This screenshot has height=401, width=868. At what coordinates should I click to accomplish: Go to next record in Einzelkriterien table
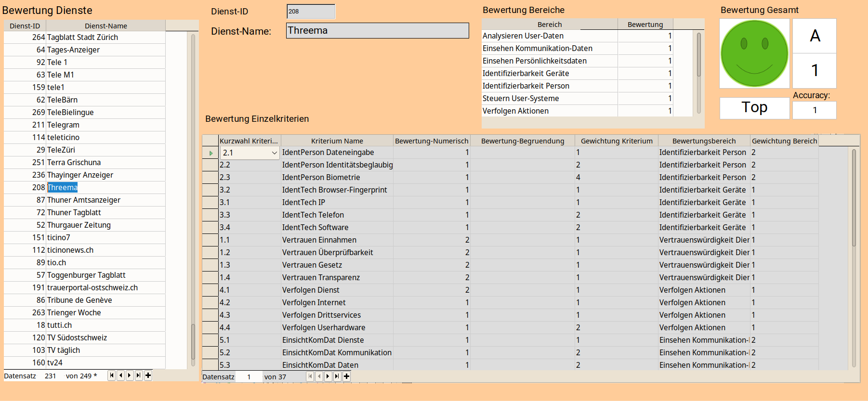click(328, 376)
